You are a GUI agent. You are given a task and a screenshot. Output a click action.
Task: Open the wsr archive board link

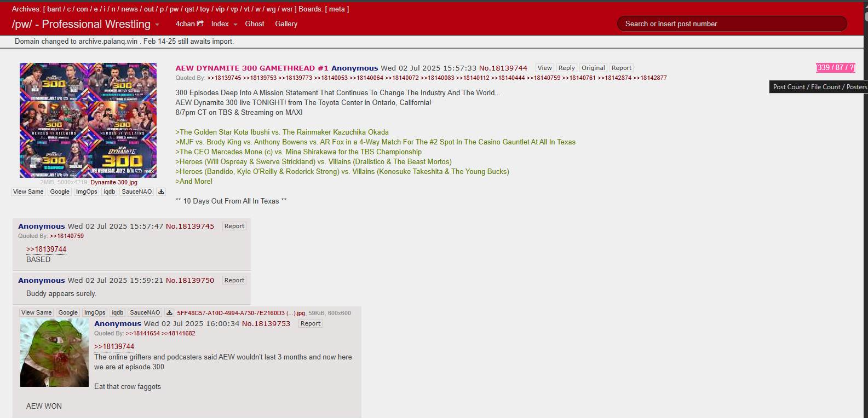(x=287, y=9)
